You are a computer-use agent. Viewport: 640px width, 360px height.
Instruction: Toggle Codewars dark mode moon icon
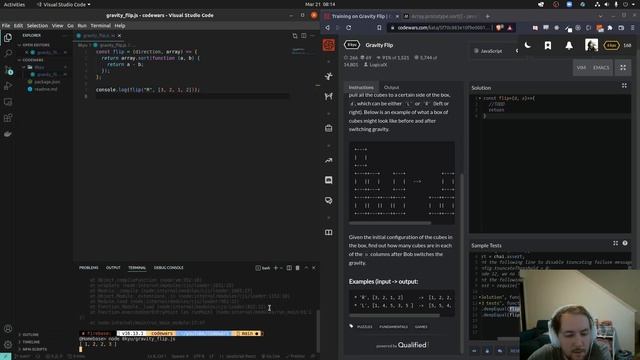pyautogui.click(x=528, y=45)
